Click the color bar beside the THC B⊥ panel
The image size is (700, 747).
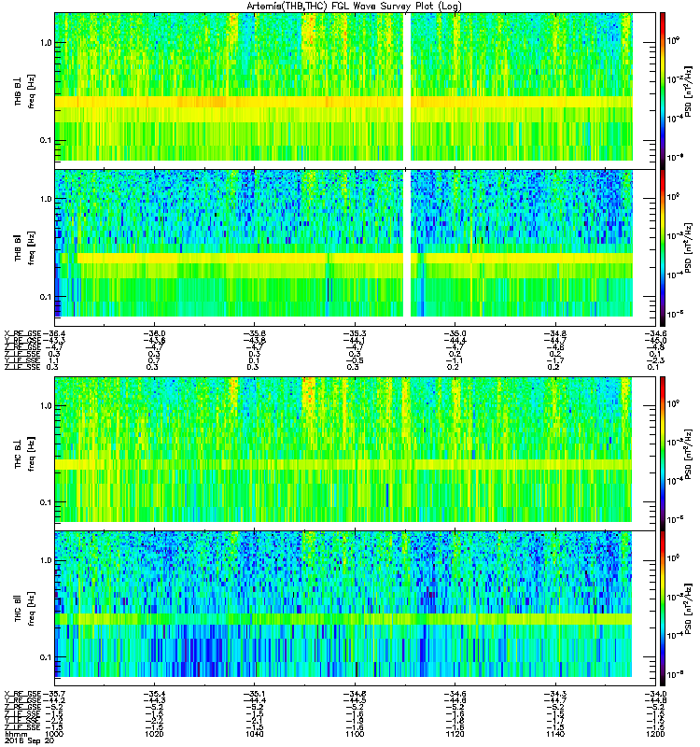[x=663, y=454]
